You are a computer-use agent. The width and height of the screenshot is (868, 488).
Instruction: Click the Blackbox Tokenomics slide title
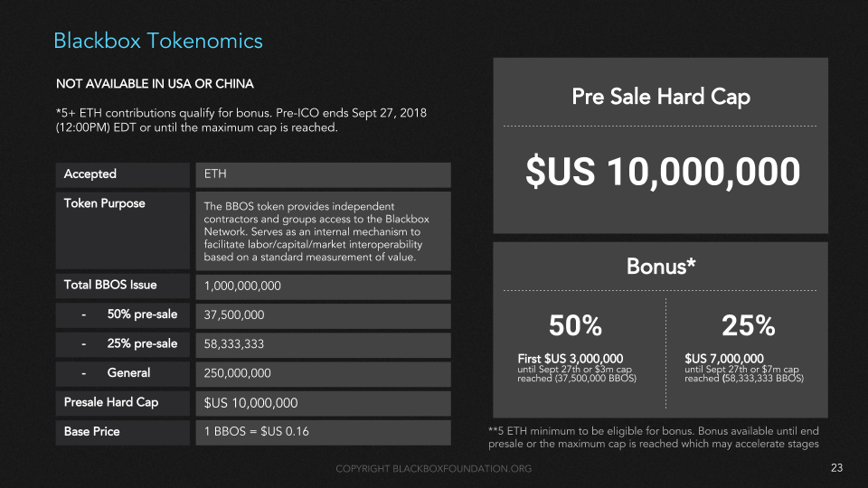click(x=158, y=41)
